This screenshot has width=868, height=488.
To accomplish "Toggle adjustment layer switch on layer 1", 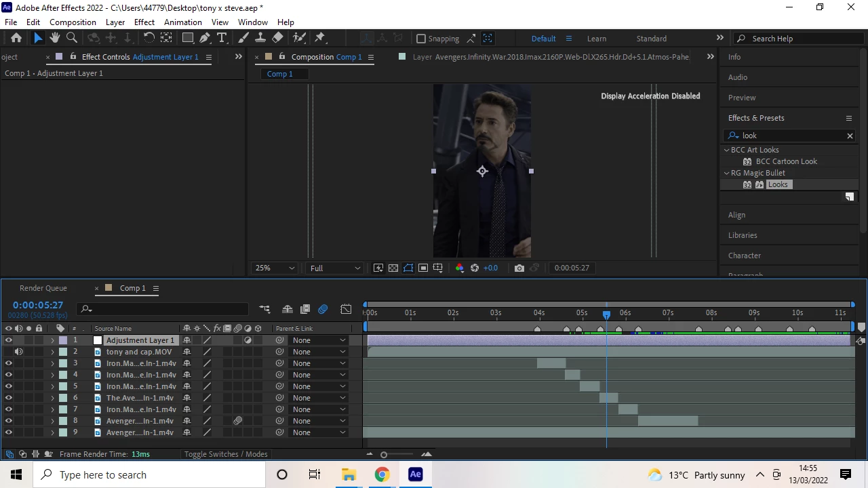I will click(x=248, y=340).
